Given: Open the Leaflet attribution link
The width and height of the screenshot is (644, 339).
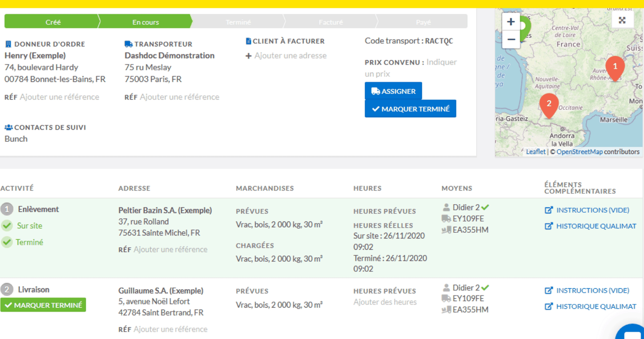Looking at the screenshot, I should [x=535, y=152].
